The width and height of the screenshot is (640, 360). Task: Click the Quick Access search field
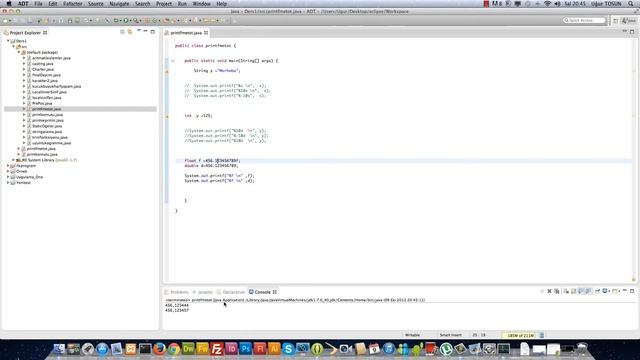(584, 20)
